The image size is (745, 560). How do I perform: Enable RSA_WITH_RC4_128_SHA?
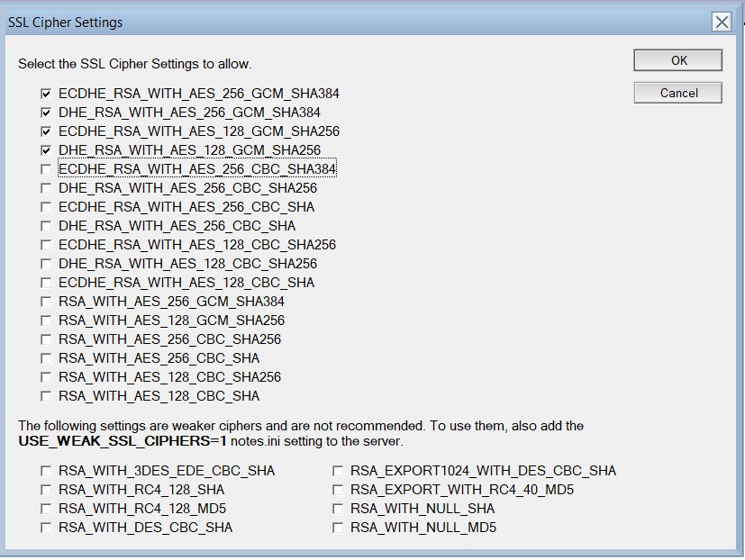click(x=46, y=489)
